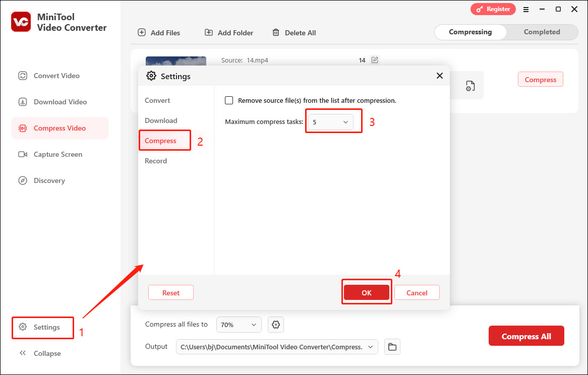Click the 'Compress all files to' label
588x375 pixels.
[x=177, y=325]
